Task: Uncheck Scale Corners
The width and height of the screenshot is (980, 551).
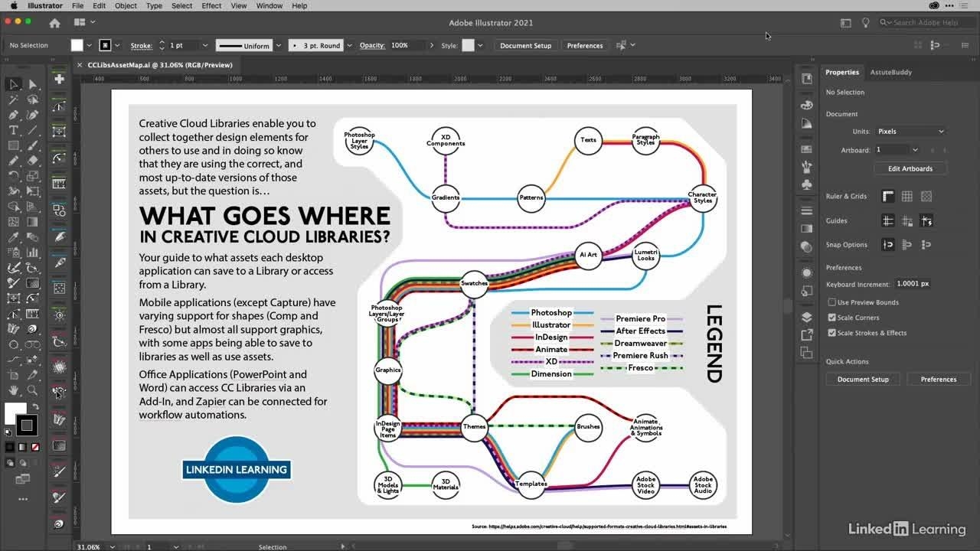Action: coord(831,318)
